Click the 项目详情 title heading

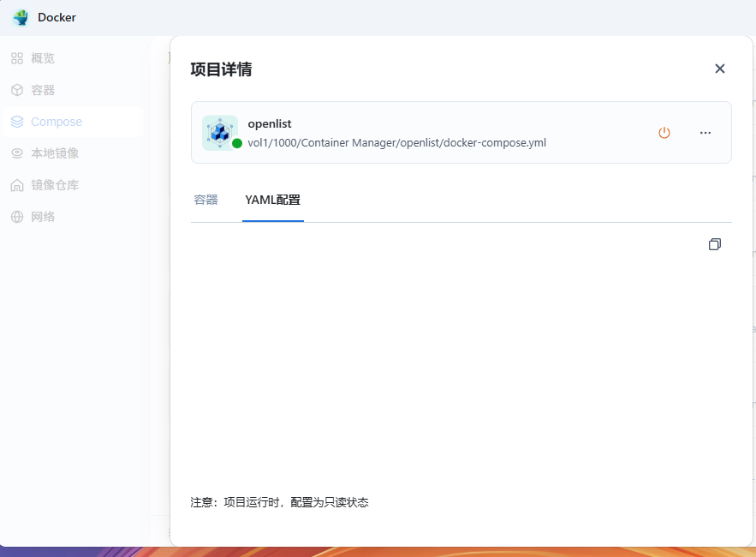(x=221, y=69)
